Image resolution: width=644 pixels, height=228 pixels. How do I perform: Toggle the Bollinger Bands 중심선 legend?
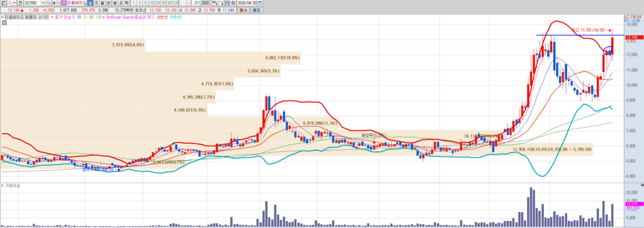pyautogui.click(x=130, y=17)
